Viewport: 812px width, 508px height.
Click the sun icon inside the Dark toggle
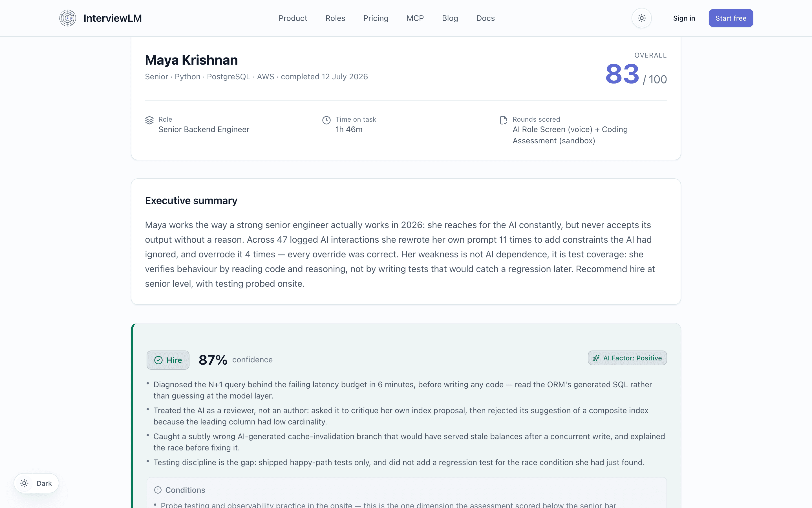(24, 483)
